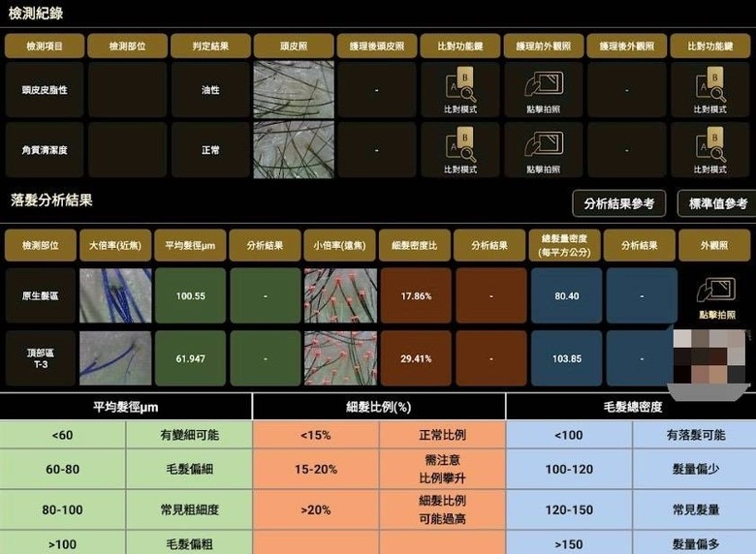Select hair diameter value 100.55
Image resolution: width=756 pixels, height=554 pixels.
[x=190, y=296]
